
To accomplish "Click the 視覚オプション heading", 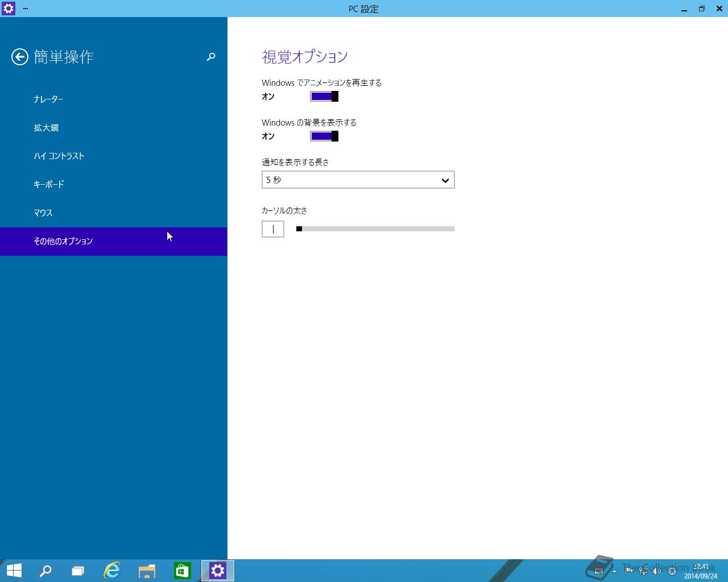I will click(305, 57).
